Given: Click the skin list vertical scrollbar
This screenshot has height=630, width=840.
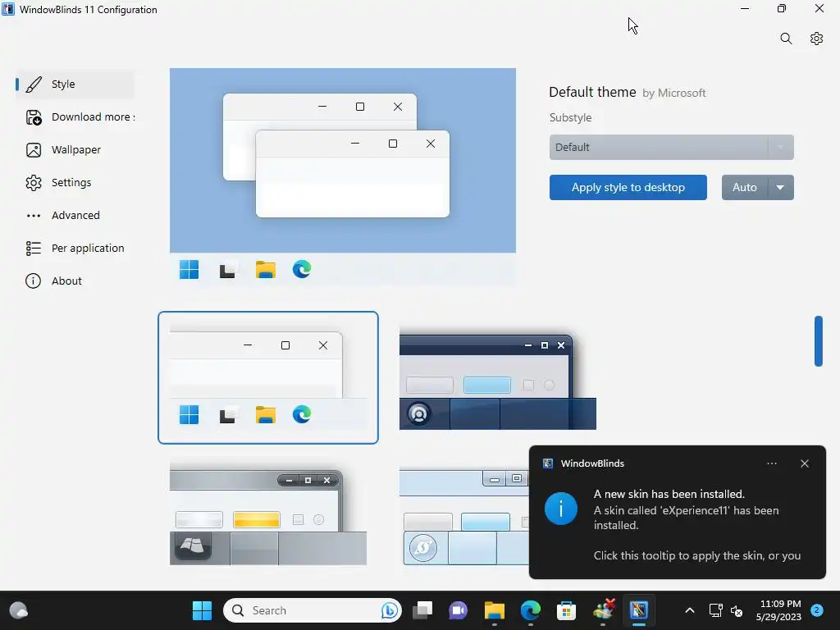Looking at the screenshot, I should click(x=819, y=341).
